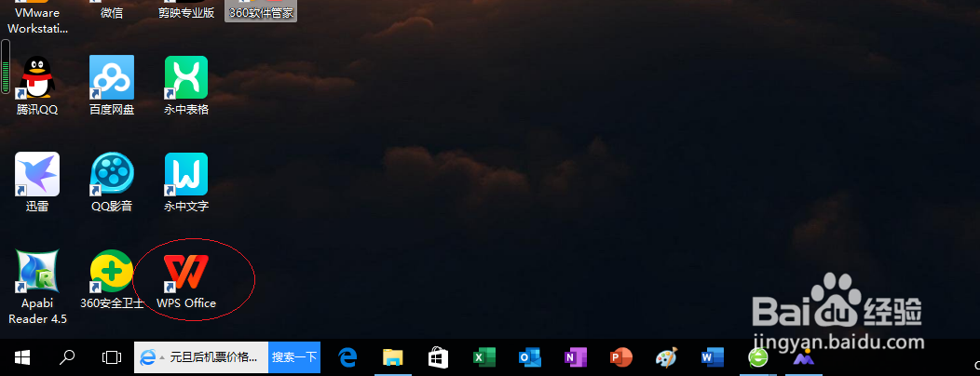Launch Word from the taskbar
Screen dimensions: 980x376
(712, 357)
